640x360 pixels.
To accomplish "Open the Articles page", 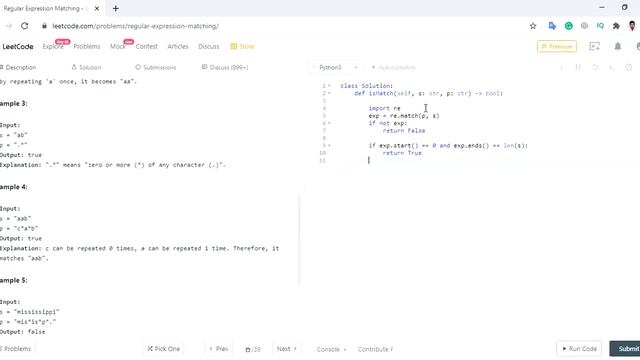I will (178, 47).
